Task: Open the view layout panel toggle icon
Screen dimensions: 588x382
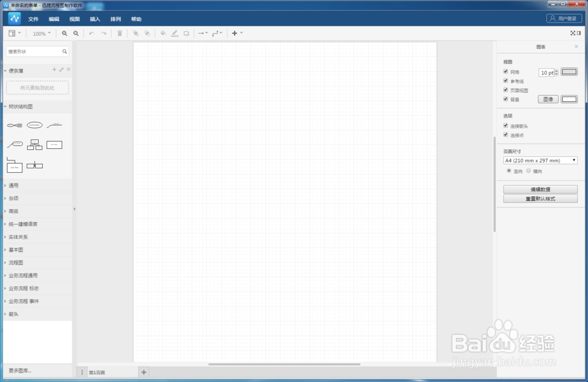Action: pos(14,33)
